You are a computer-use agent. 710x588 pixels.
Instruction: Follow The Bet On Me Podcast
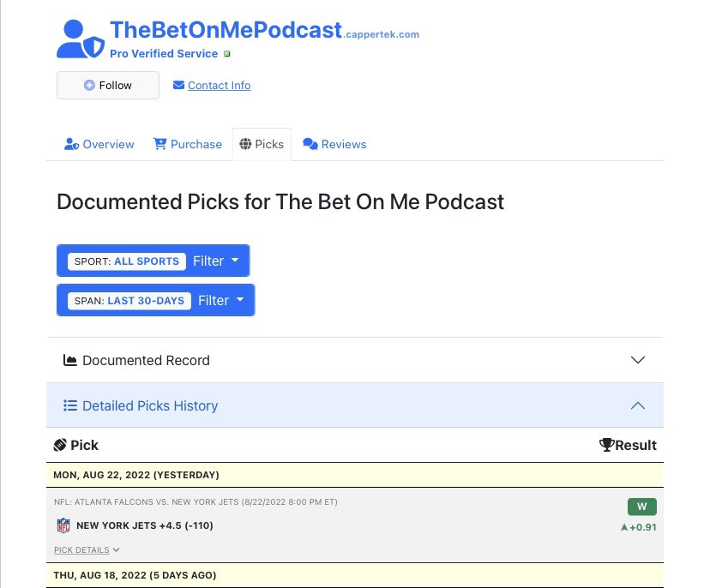108,85
